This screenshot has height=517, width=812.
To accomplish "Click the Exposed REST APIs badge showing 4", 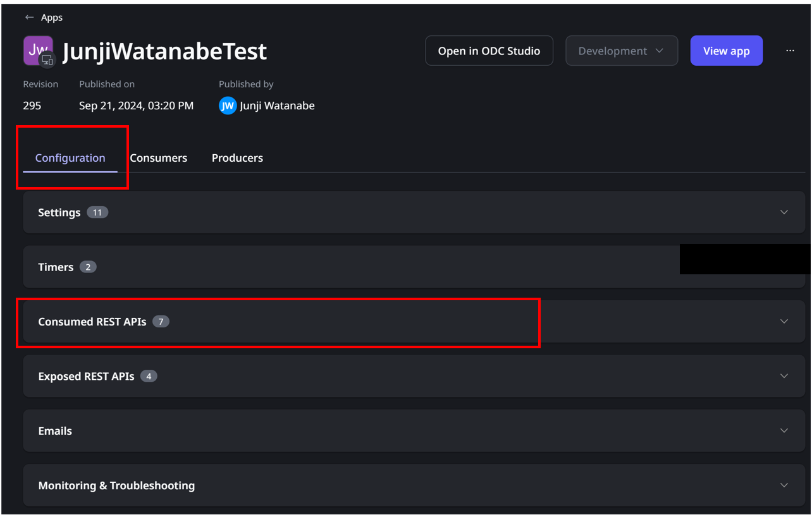I will click(x=148, y=376).
